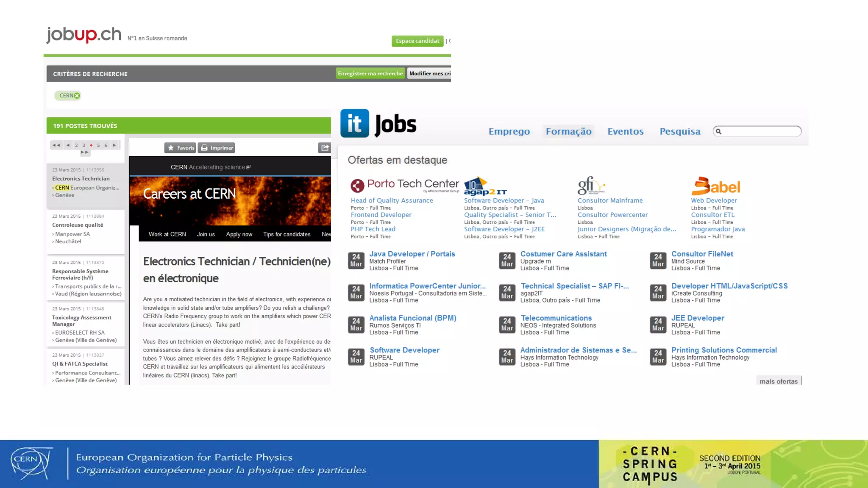Viewport: 868px width, 488px height.
Task: Jump to first page of results
Action: pos(56,145)
